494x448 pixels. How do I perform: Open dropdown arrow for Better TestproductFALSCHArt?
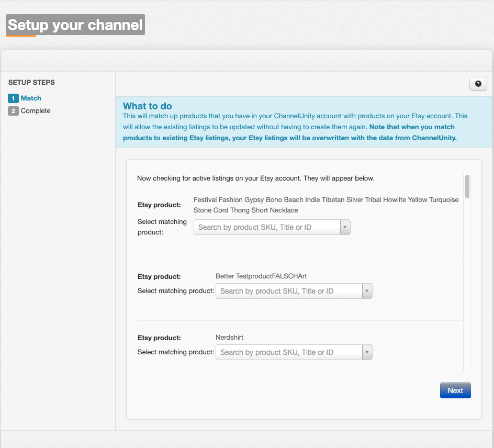(x=367, y=291)
